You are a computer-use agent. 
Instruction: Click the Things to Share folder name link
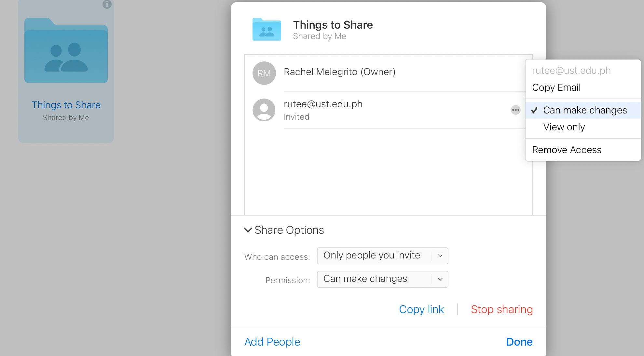coord(66,105)
